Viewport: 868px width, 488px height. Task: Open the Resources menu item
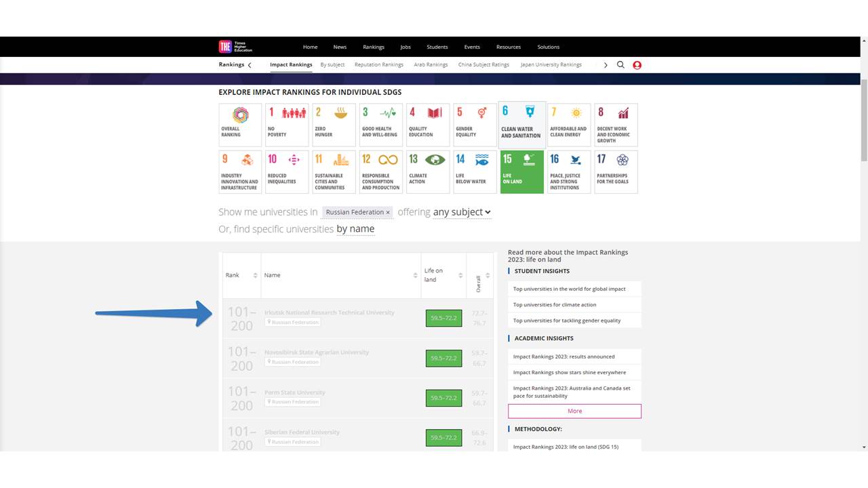[x=509, y=47]
